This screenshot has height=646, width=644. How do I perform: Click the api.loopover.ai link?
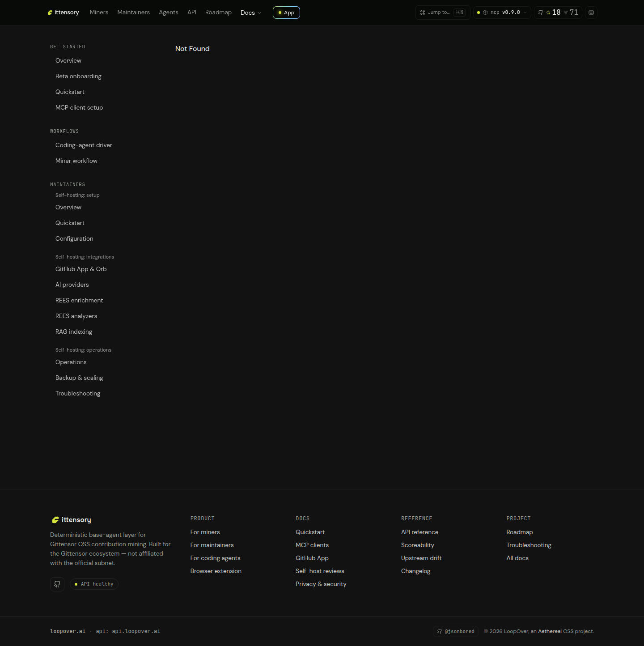[x=136, y=631]
